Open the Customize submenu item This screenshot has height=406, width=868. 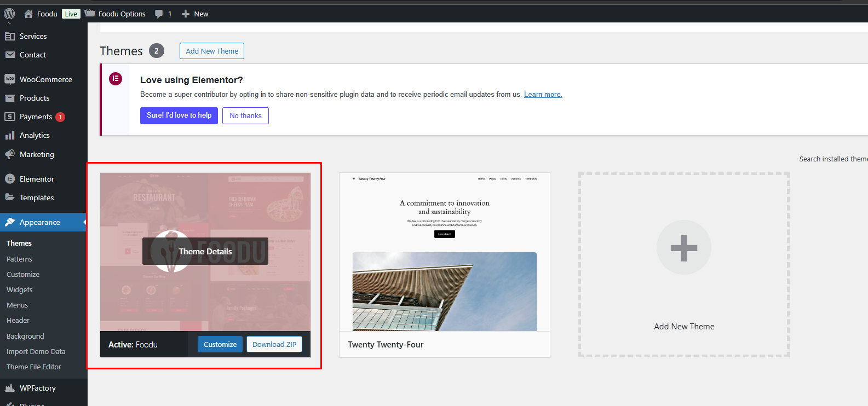pos(23,274)
